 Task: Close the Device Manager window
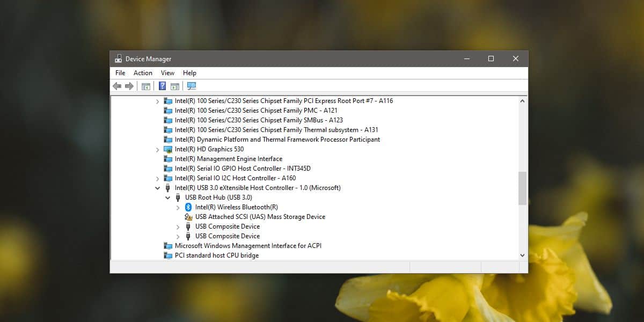tap(515, 58)
